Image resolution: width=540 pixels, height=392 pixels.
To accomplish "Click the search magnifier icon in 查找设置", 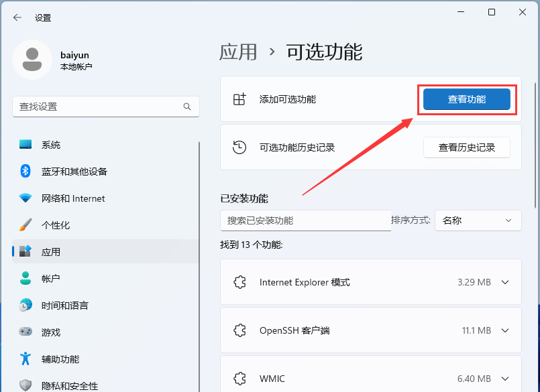I will (187, 107).
